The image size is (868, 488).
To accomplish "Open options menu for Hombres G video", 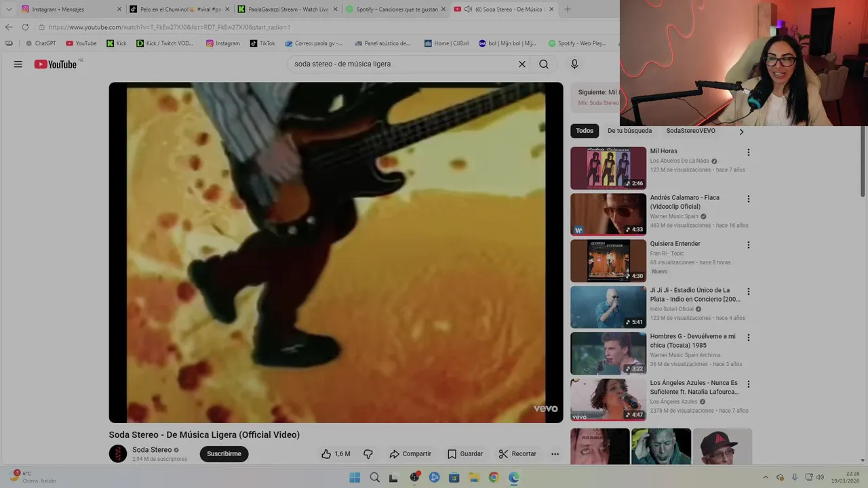I will 749,338.
